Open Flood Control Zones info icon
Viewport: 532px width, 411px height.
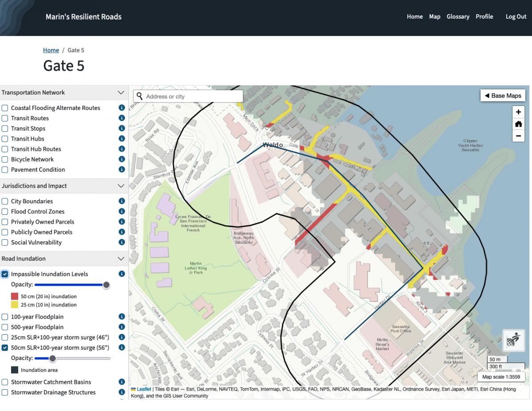coord(121,211)
